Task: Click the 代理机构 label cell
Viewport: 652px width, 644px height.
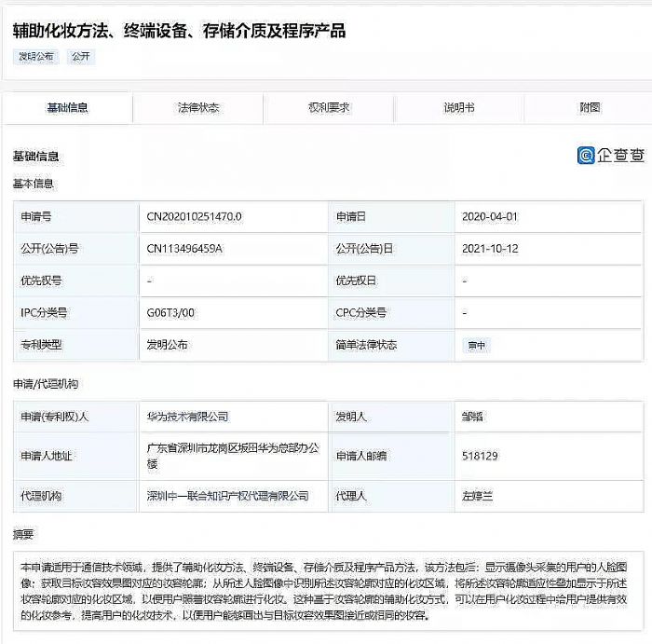Action: [76, 496]
